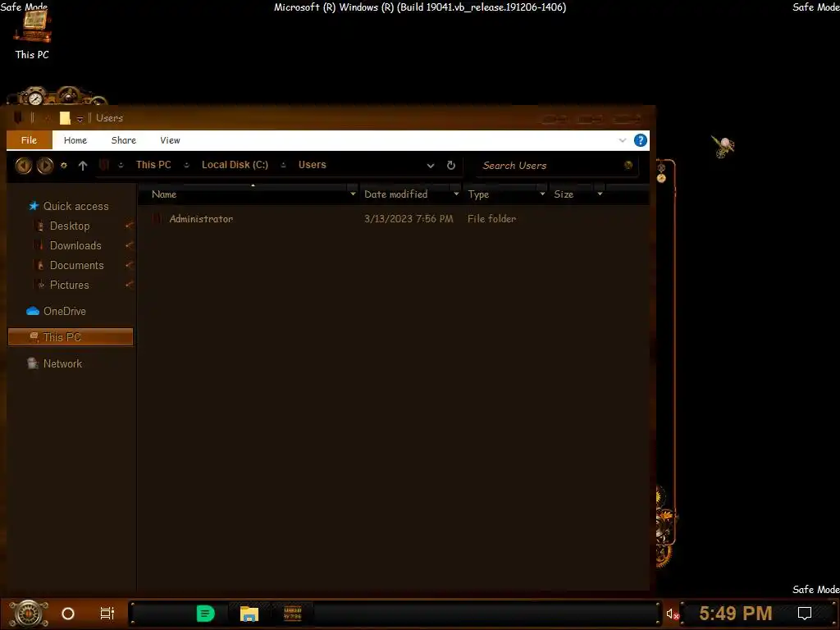Open dropdown arrow after Local Disk (C:)

coord(283,165)
